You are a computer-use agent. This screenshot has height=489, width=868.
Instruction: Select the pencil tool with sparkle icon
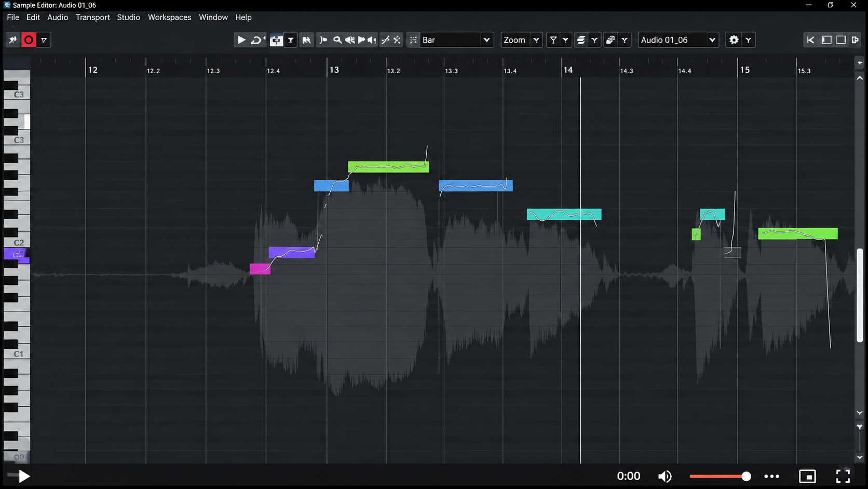[x=397, y=40]
